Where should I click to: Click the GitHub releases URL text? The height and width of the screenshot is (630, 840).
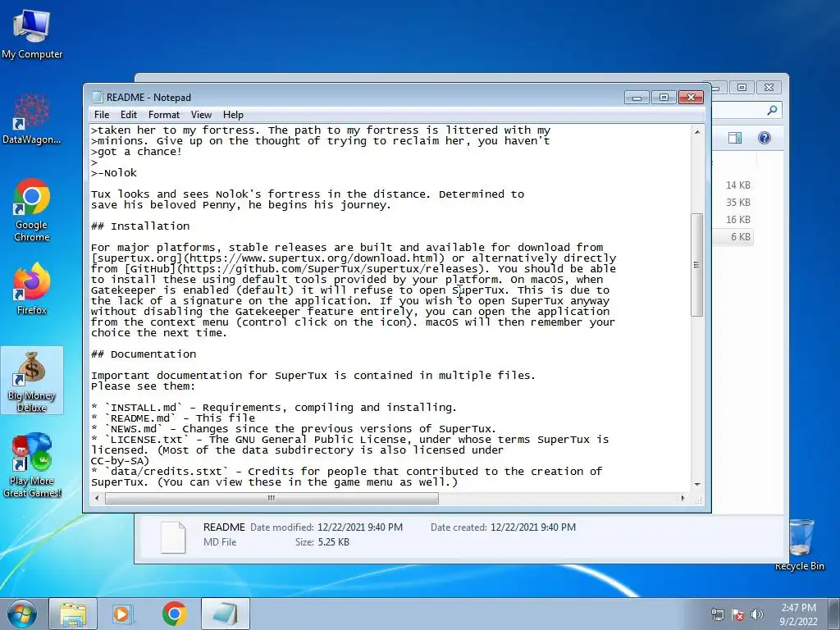click(x=331, y=269)
